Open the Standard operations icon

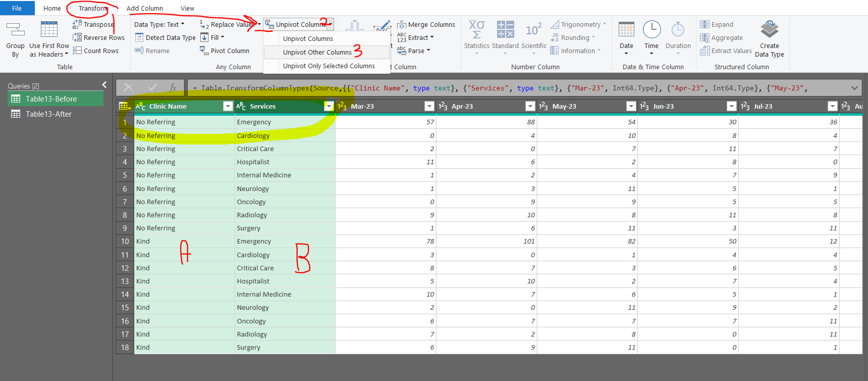pyautogui.click(x=505, y=29)
